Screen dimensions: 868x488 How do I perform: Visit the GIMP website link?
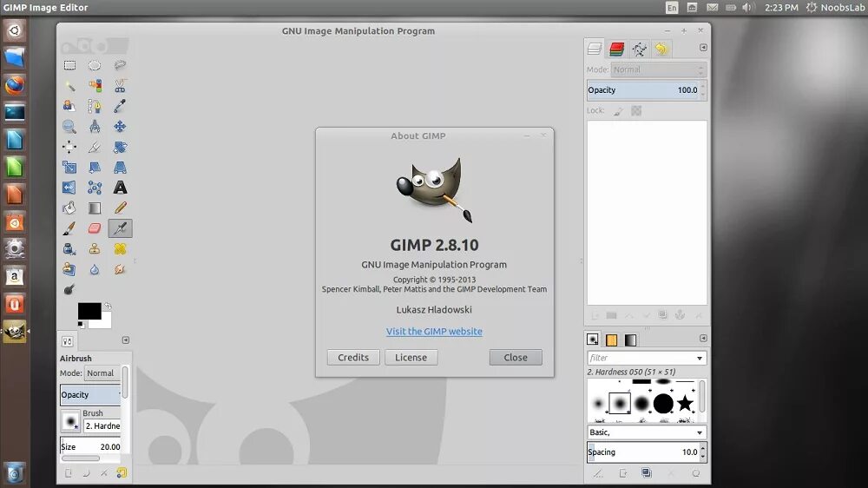(x=434, y=331)
